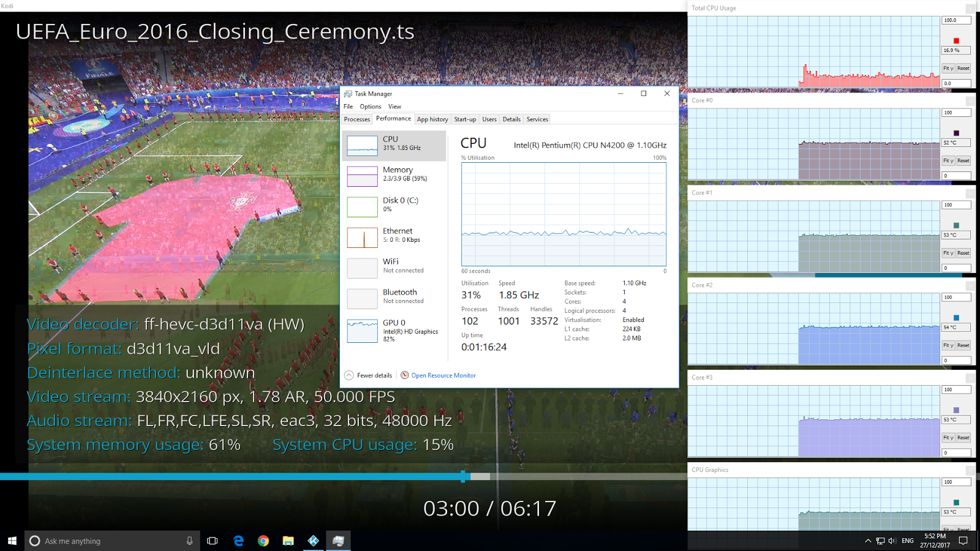This screenshot has width=980, height=551.
Task: Reset the Total CPU Usage graph
Action: point(963,69)
